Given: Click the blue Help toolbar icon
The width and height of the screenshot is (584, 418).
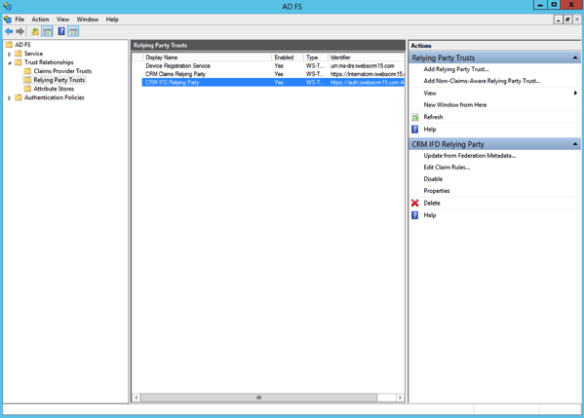Looking at the screenshot, I should pos(61,31).
